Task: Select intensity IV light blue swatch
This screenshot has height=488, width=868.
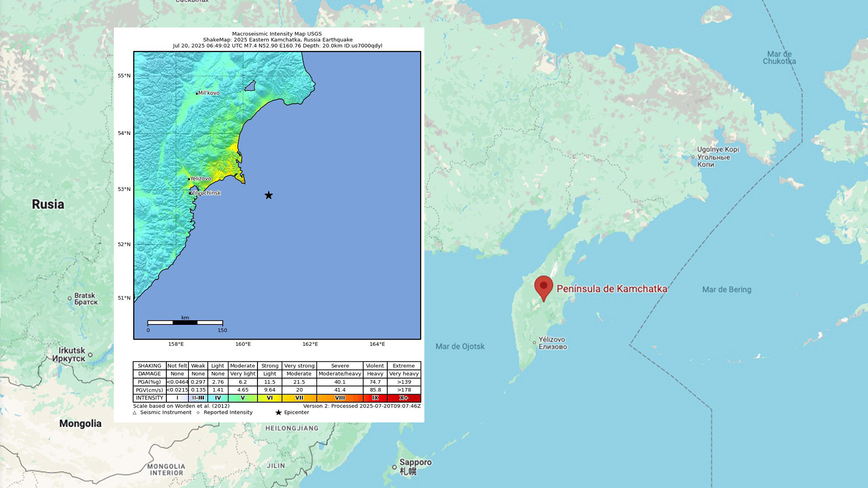Action: (218, 398)
